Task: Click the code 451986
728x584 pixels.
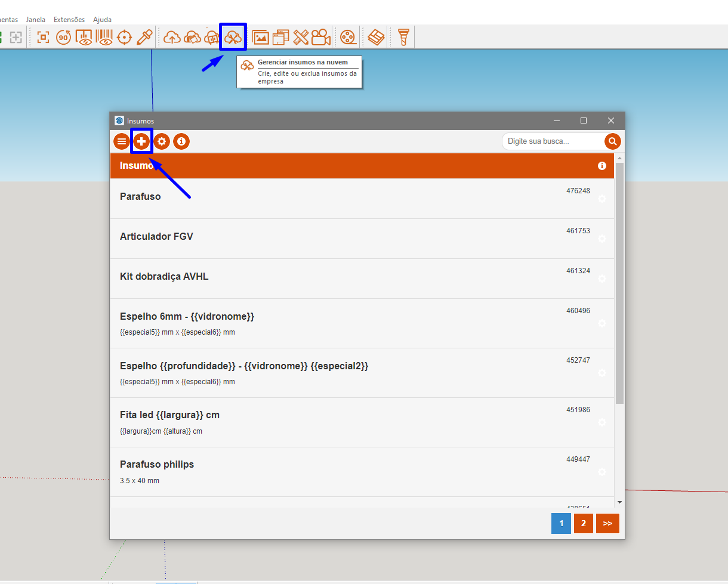Action: pos(578,410)
